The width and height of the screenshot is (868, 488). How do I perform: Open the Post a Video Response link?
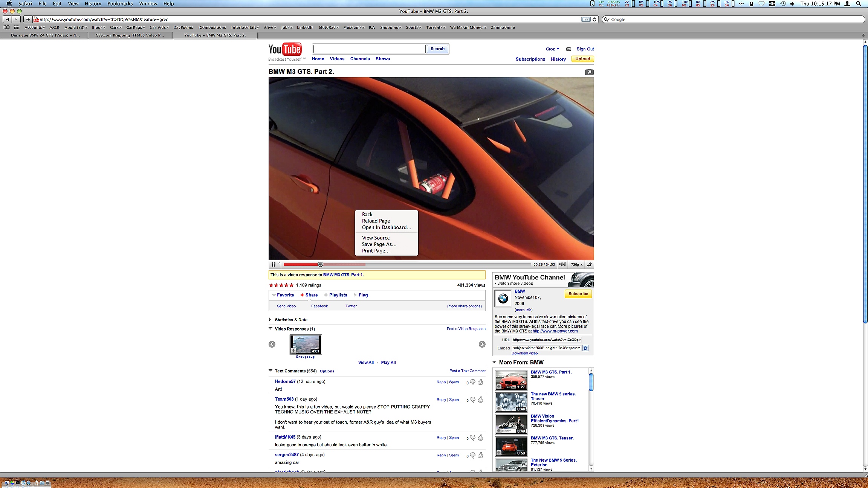466,329
